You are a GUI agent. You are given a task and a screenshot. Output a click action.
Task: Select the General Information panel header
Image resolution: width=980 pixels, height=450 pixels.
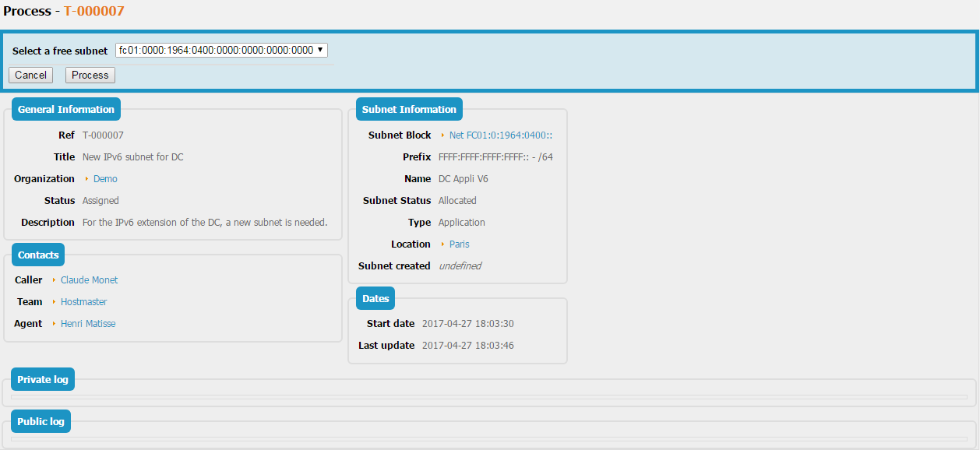[x=66, y=110]
